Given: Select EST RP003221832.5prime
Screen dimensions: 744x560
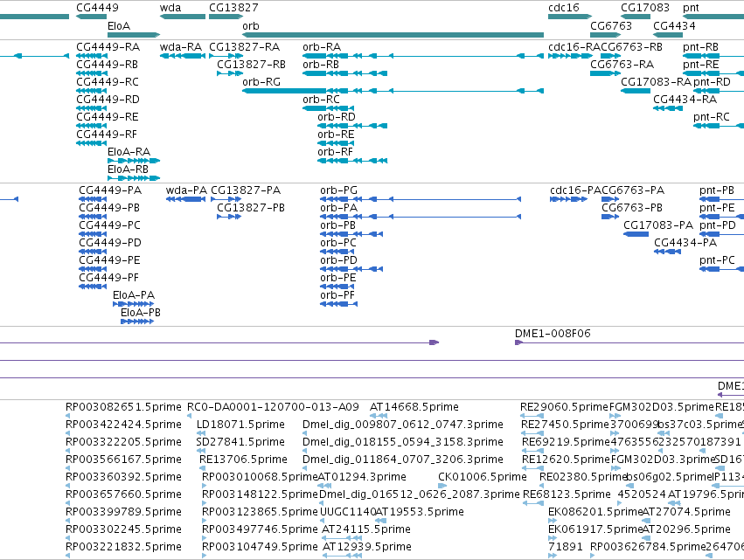Looking at the screenshot, I should tap(68, 556).
